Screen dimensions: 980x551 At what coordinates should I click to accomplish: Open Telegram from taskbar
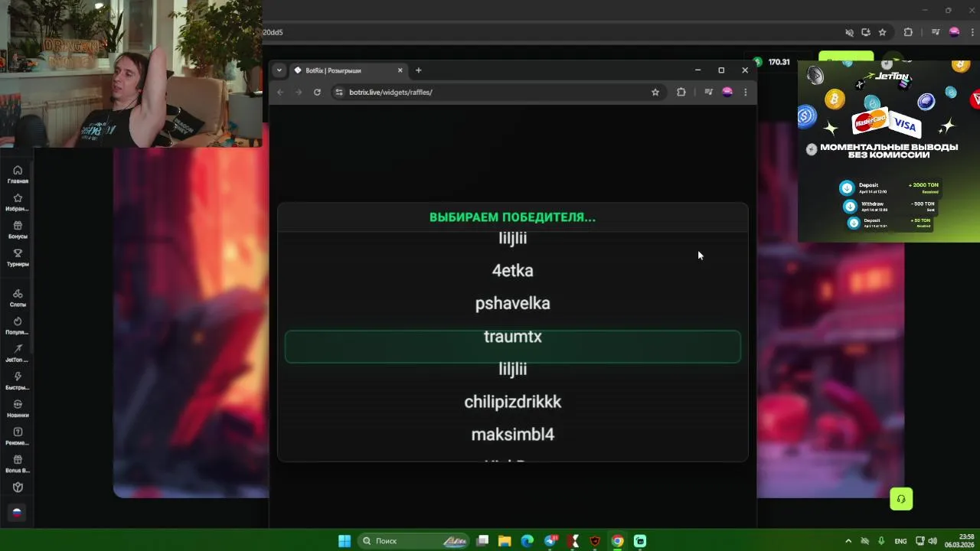pyautogui.click(x=550, y=541)
